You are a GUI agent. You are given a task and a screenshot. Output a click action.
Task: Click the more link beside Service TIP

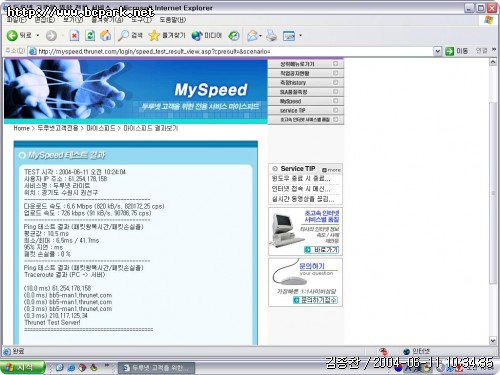point(331,170)
